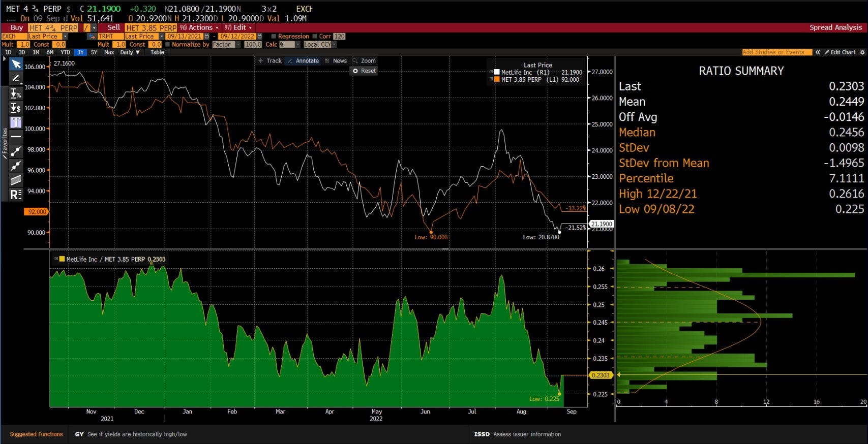Click the buy-side Mult field 1.0
This screenshot has height=444, width=868.
coord(23,45)
